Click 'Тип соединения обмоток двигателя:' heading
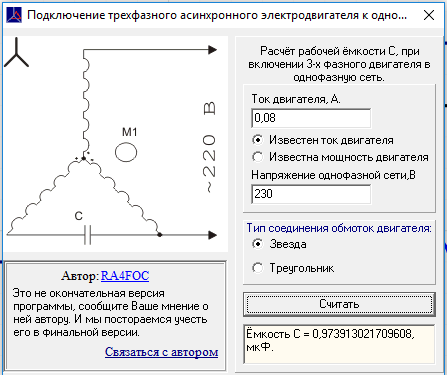 tap(339, 228)
